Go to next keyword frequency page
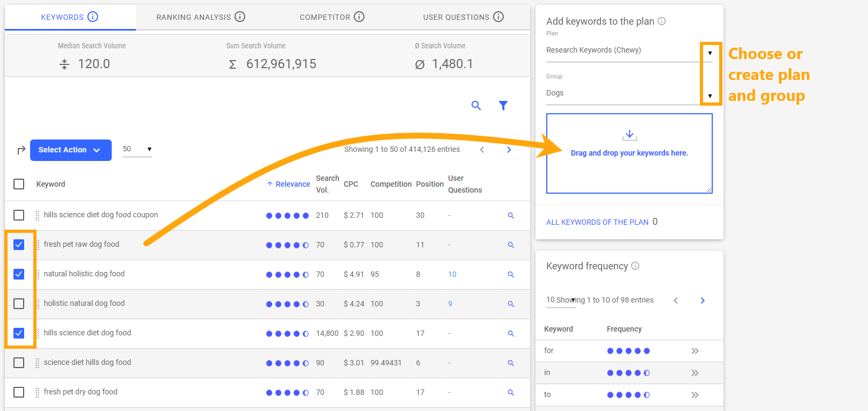Image resolution: width=868 pixels, height=411 pixels. click(x=703, y=300)
